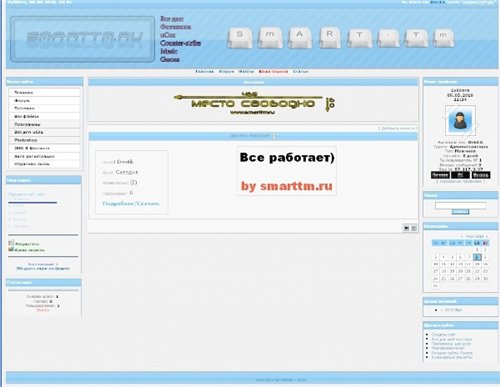Click the SMARTTM.RU site logo
The width and height of the screenshot is (500, 387).
(83, 39)
